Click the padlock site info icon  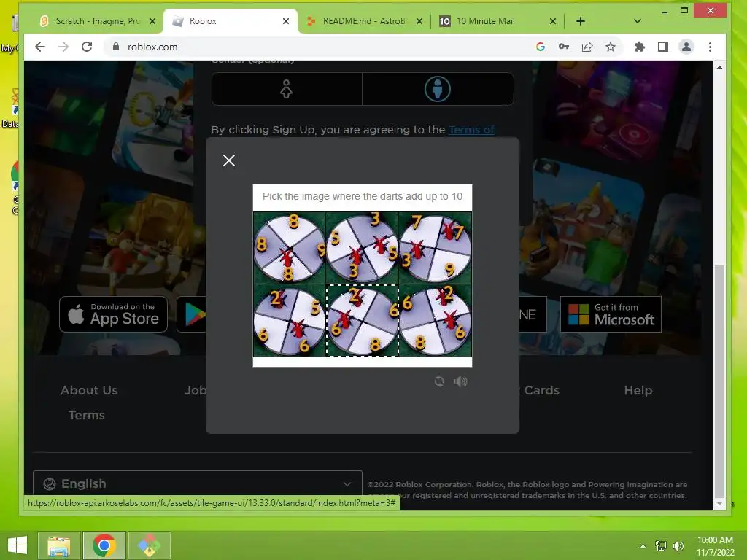115,47
